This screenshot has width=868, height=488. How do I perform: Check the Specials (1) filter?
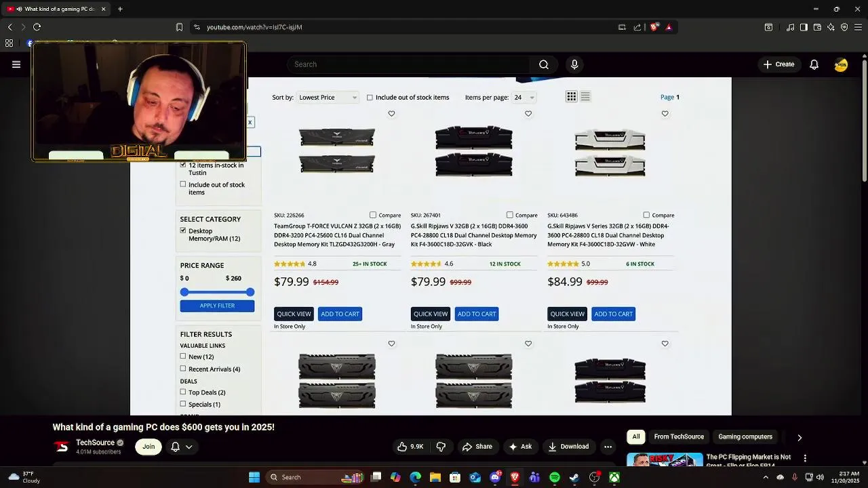point(183,404)
